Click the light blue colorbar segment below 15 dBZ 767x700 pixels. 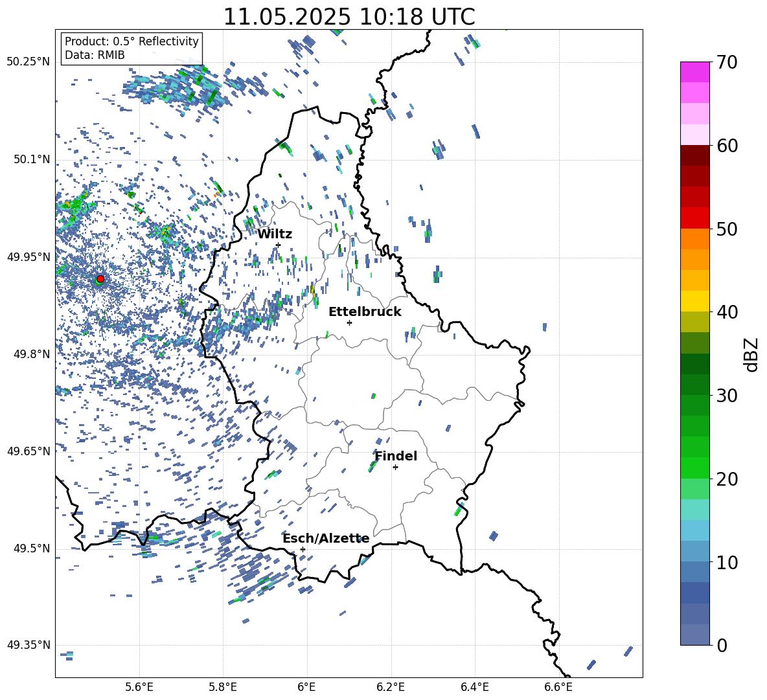point(694,531)
